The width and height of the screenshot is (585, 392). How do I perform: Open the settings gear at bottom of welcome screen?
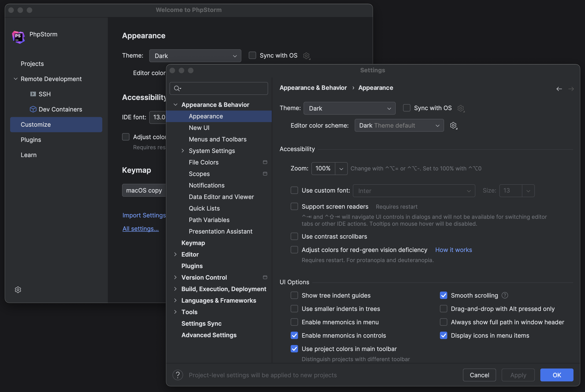point(18,290)
